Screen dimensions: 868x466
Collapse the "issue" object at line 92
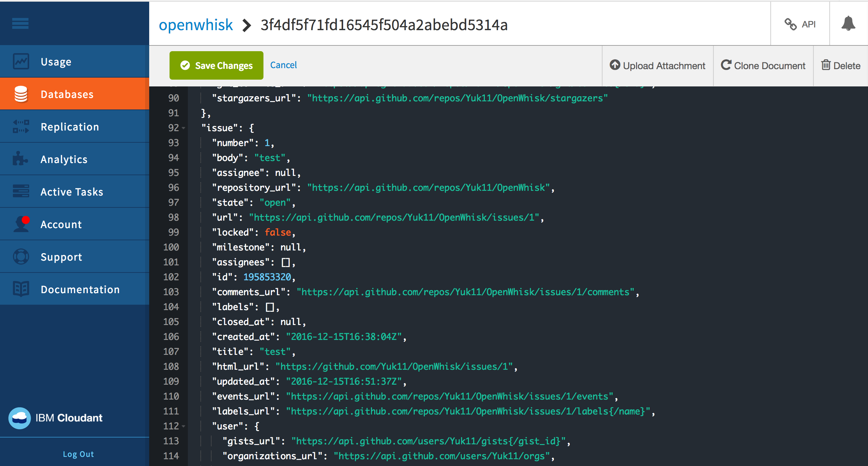[x=183, y=128]
